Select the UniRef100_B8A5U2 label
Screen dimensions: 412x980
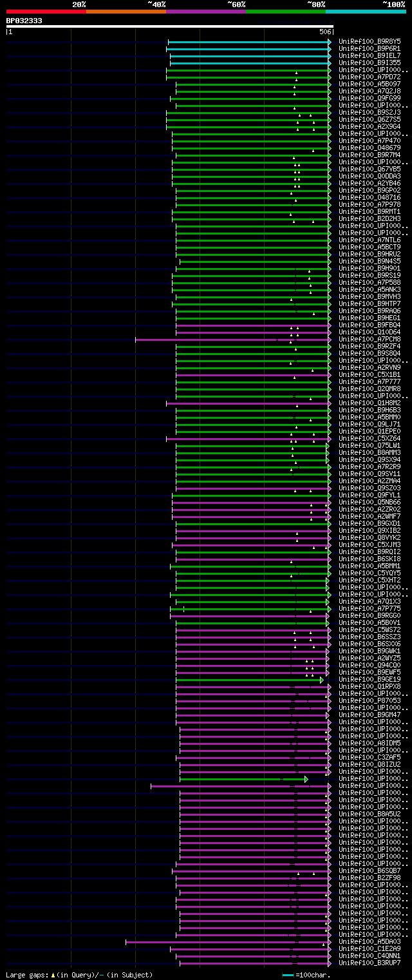(370, 814)
